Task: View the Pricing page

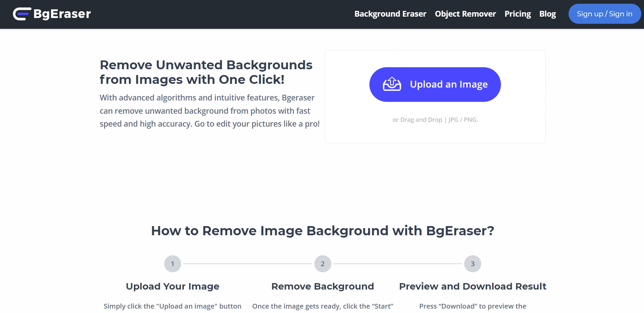Action: [518, 14]
